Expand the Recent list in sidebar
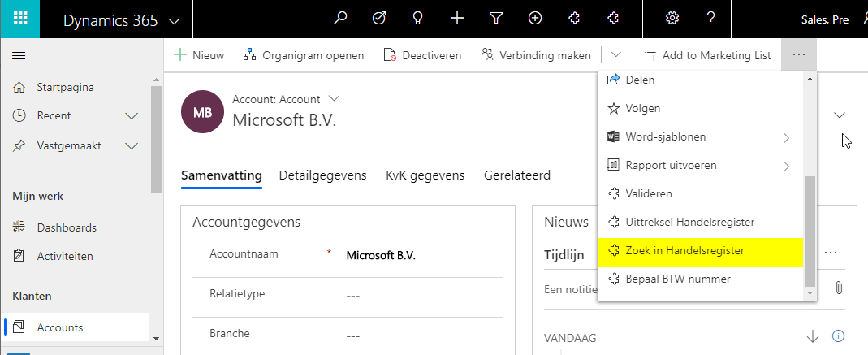The height and width of the screenshot is (355, 868). [132, 115]
